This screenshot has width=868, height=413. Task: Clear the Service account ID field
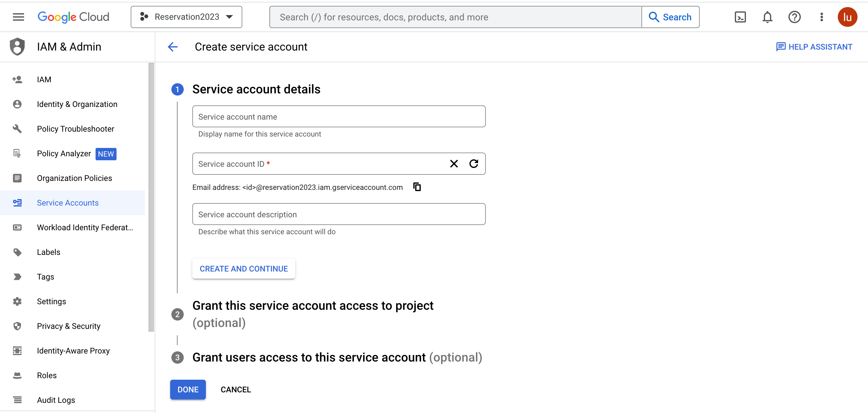pos(454,164)
